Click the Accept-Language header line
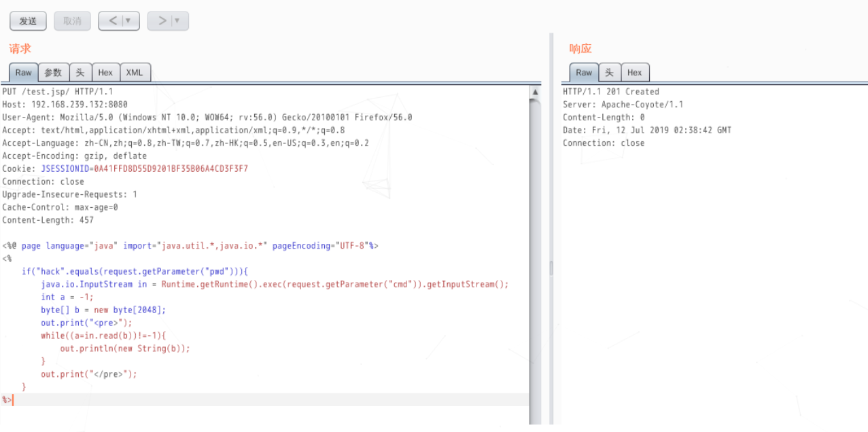 (186, 143)
